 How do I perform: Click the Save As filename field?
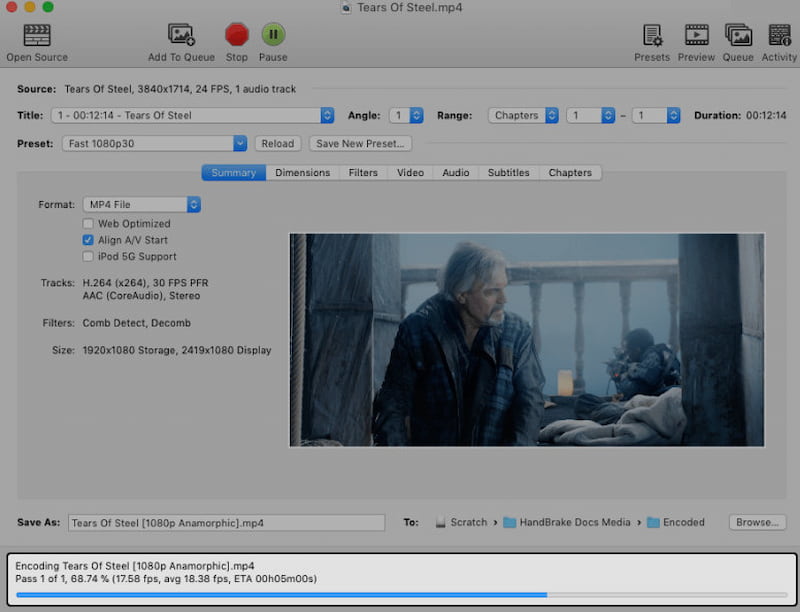227,523
